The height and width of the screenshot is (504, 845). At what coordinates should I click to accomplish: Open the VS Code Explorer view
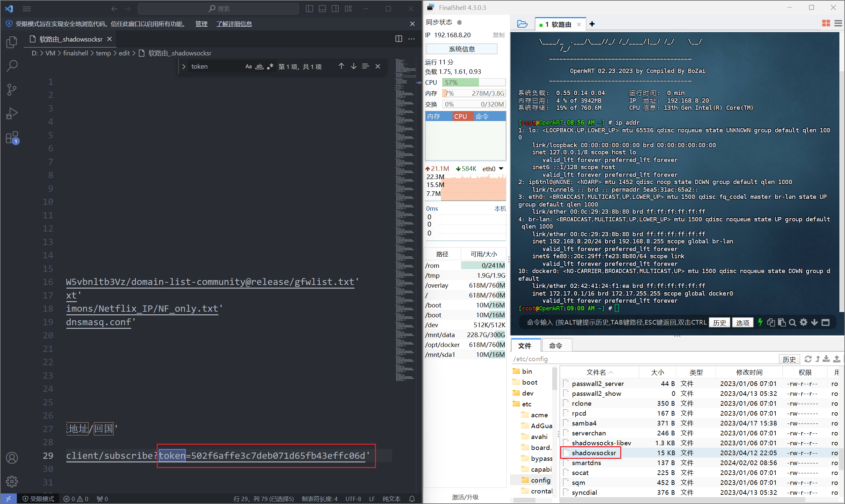click(x=12, y=42)
